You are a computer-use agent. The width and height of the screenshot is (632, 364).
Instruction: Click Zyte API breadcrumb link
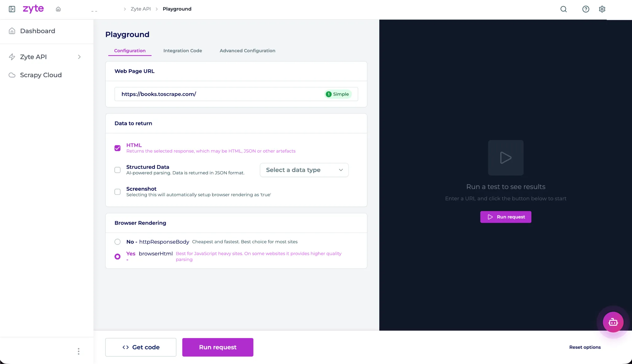[141, 9]
